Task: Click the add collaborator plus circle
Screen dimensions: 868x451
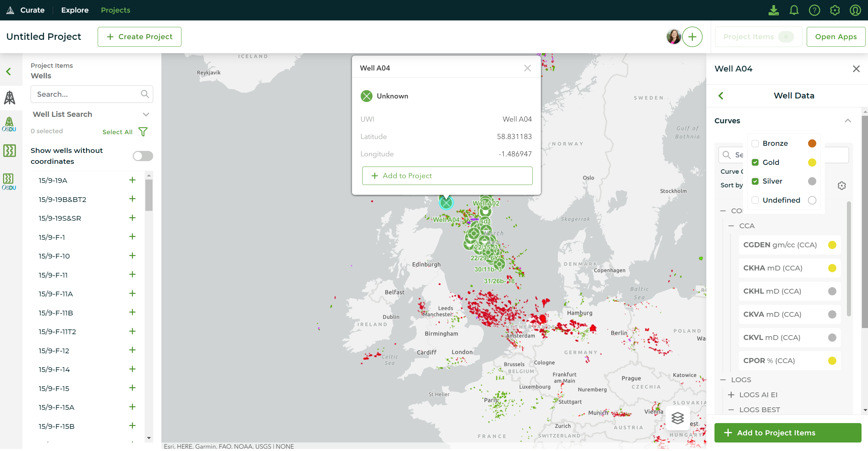Action: point(692,37)
